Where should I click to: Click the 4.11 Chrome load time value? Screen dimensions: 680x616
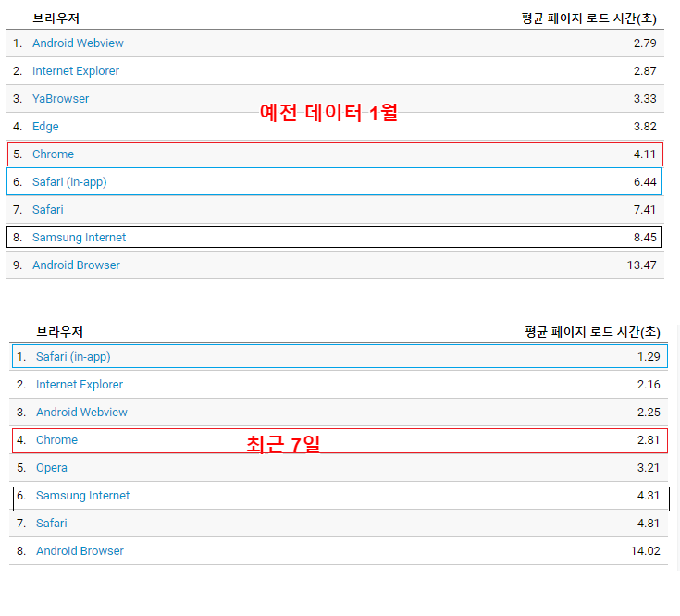coord(645,154)
